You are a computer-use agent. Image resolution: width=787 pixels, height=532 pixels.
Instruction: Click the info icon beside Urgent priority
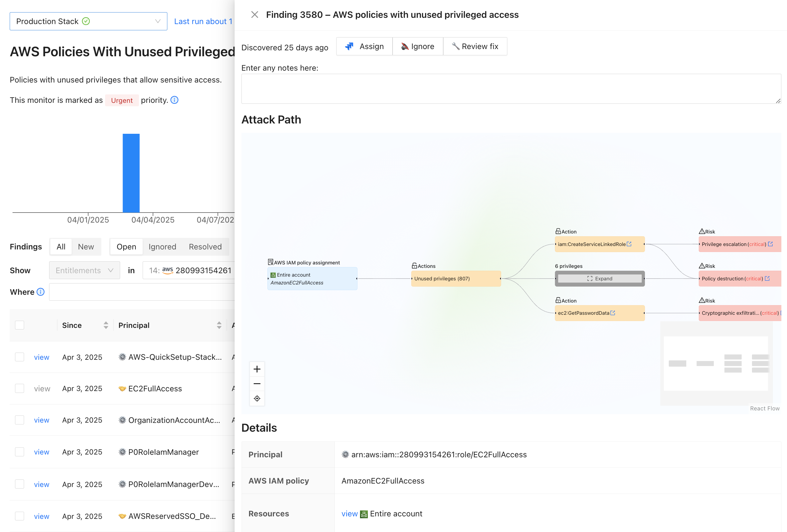(175, 100)
